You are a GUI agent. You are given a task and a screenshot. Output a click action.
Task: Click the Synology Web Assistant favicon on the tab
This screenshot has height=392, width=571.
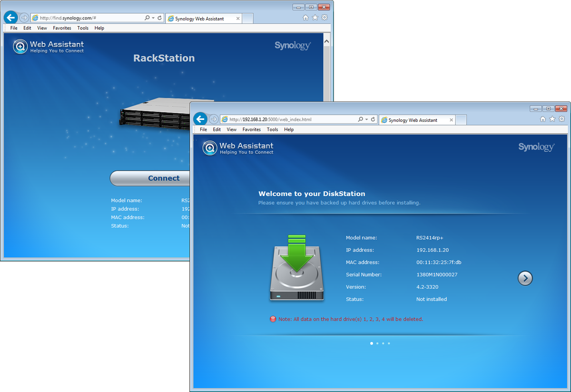click(x=384, y=119)
